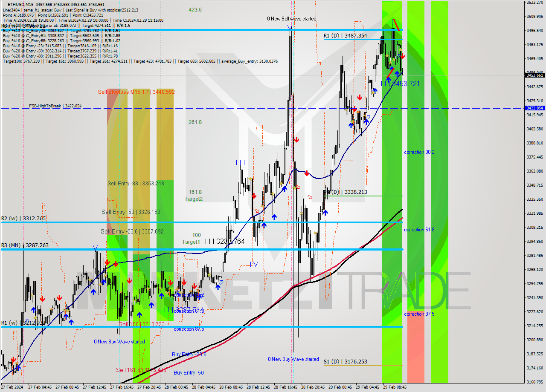Image resolution: width=546 pixels, height=392 pixels.
Task: Select the '0 New Sell wave started' label
Action: (292, 19)
